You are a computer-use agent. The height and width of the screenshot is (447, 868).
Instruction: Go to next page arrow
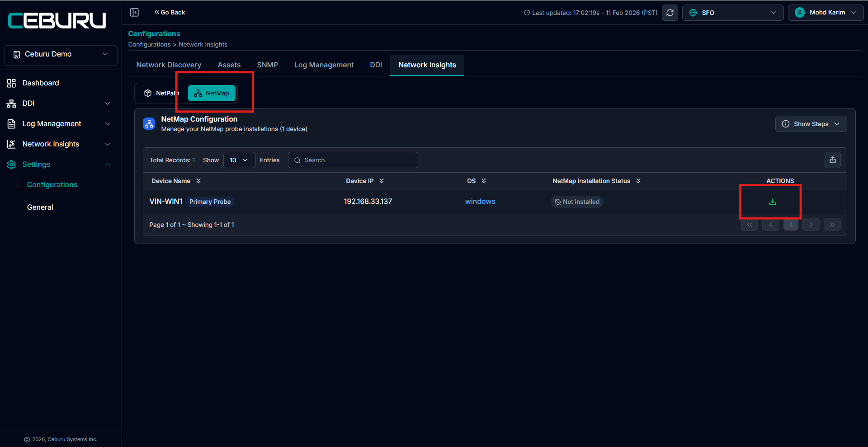point(811,225)
